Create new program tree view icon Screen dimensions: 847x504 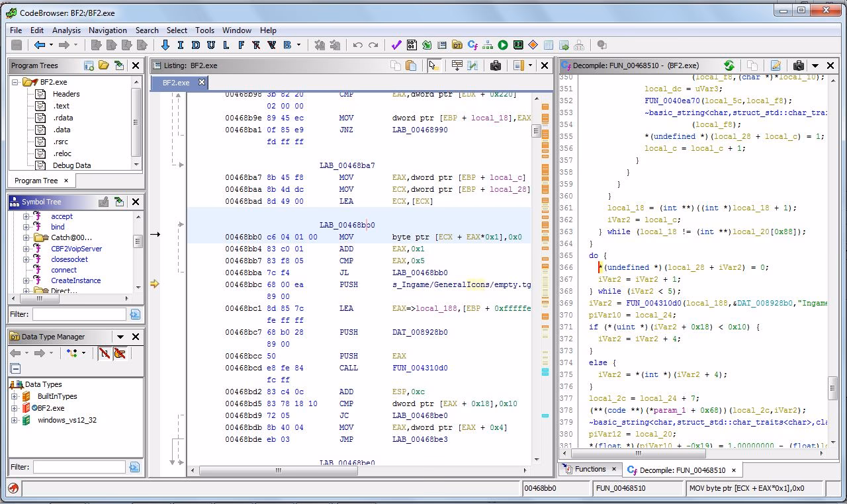[89, 65]
